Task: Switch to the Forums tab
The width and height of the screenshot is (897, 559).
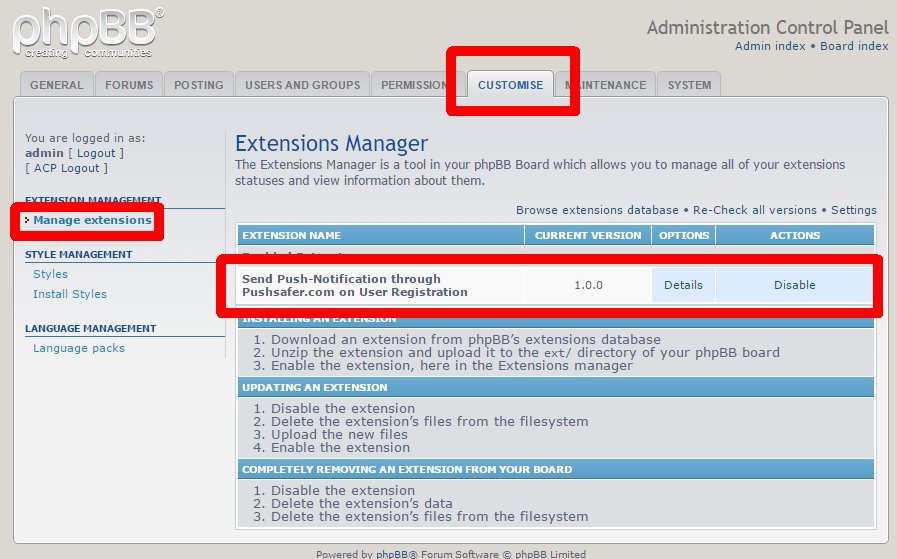Action: coord(129,85)
